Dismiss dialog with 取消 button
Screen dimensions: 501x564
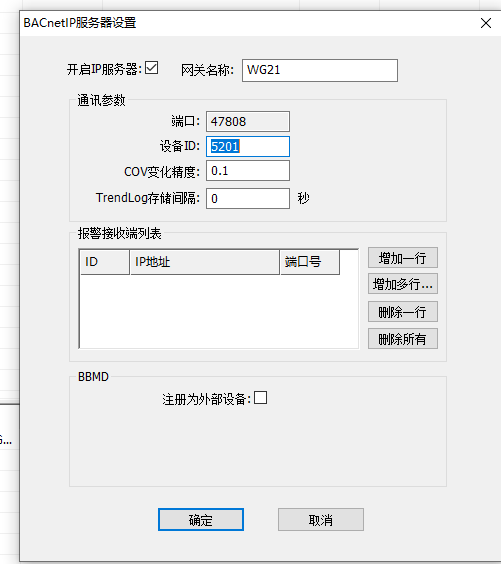click(321, 520)
